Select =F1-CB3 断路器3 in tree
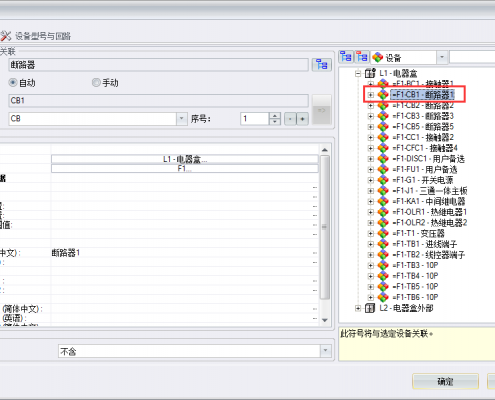The width and height of the screenshot is (495, 400). click(423, 116)
